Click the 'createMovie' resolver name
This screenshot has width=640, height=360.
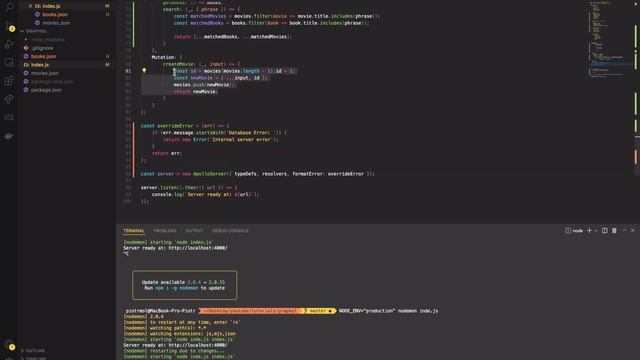pyautogui.click(x=179, y=64)
